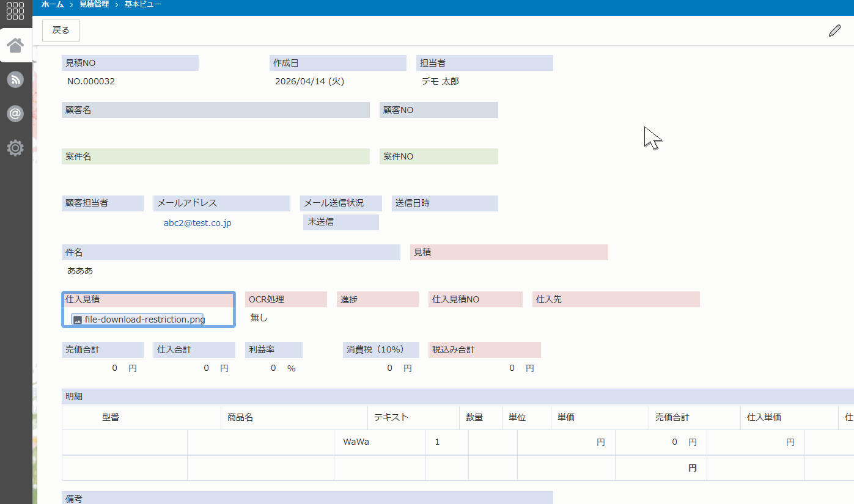This screenshot has height=504, width=854.
Task: Open the RSS feed sidebar icon
Action: 15,79
